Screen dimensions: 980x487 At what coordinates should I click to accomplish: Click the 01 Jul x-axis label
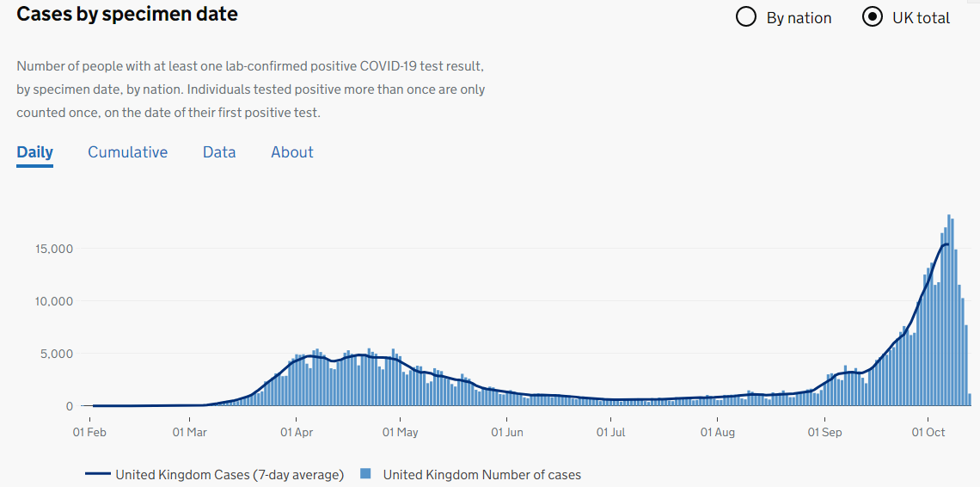[610, 432]
